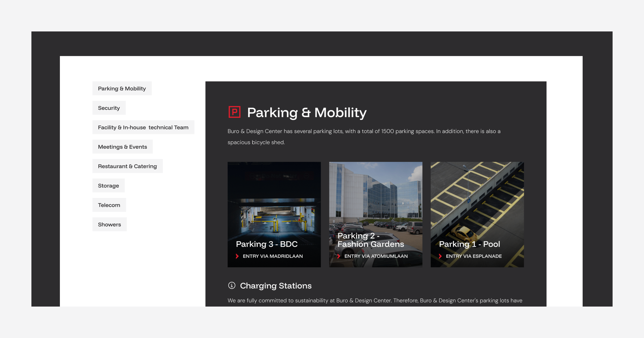Click red arrow before Entry via Esplanade
Screen dimensions: 644x338
click(x=440, y=256)
